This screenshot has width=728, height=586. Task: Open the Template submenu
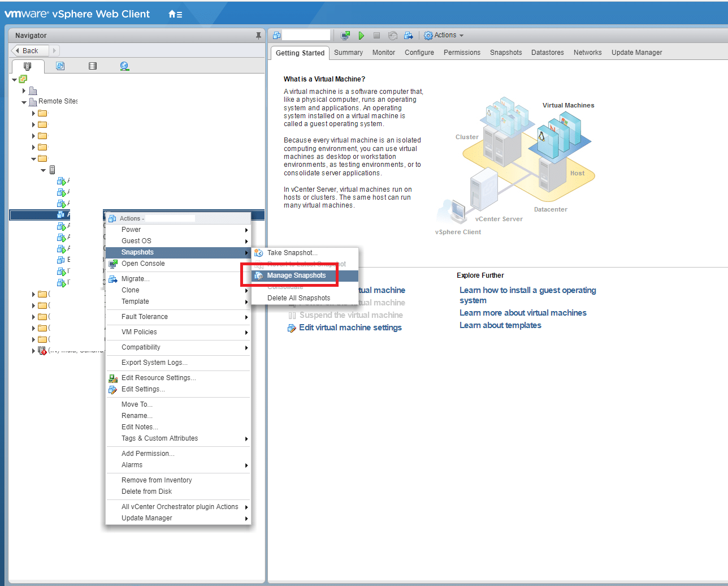click(x=178, y=301)
